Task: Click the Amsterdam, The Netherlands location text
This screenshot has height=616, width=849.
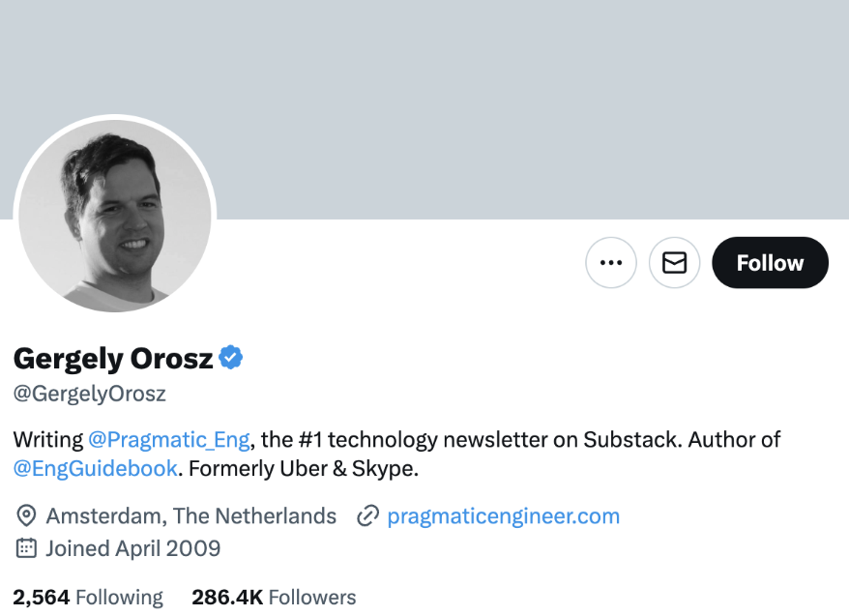Action: [191, 515]
